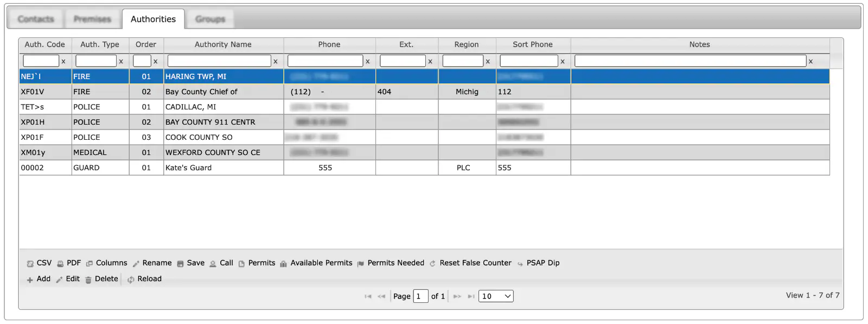Click the MEDICAL auth type cell
Viewport: 868px width, 324px height.
[100, 152]
